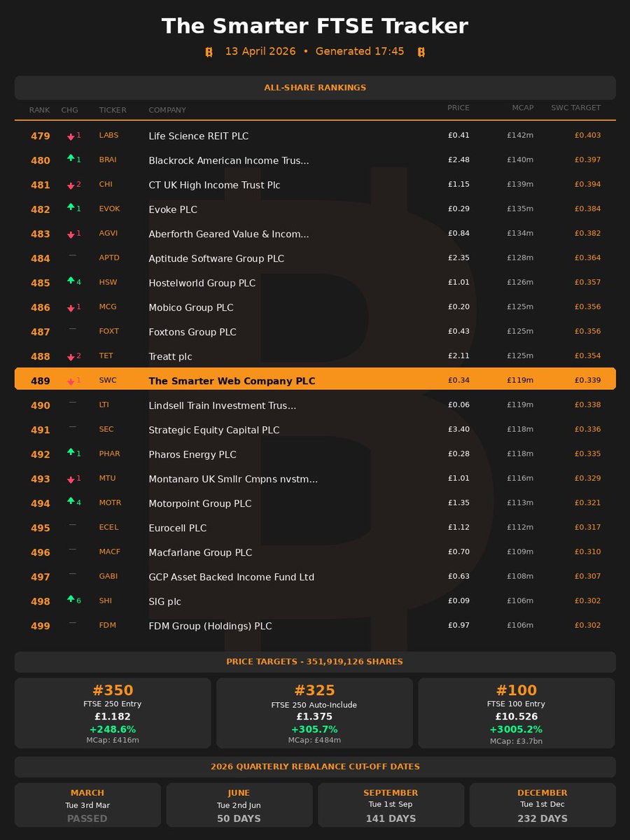This screenshot has height=840, width=630.
Task: Click the MARCH passed cut-off card
Action: point(87,805)
